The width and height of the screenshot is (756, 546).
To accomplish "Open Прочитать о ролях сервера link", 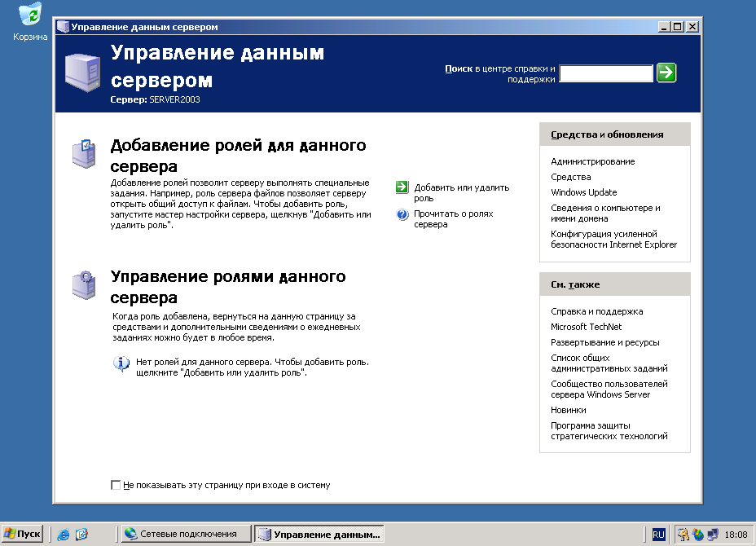I will click(453, 219).
